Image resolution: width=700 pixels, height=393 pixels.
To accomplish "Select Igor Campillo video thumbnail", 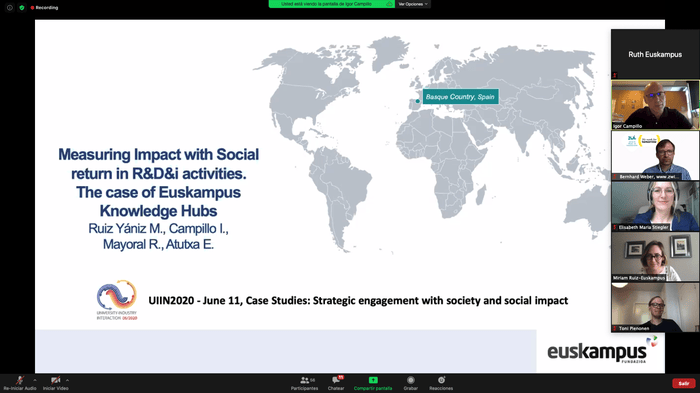I will click(655, 105).
